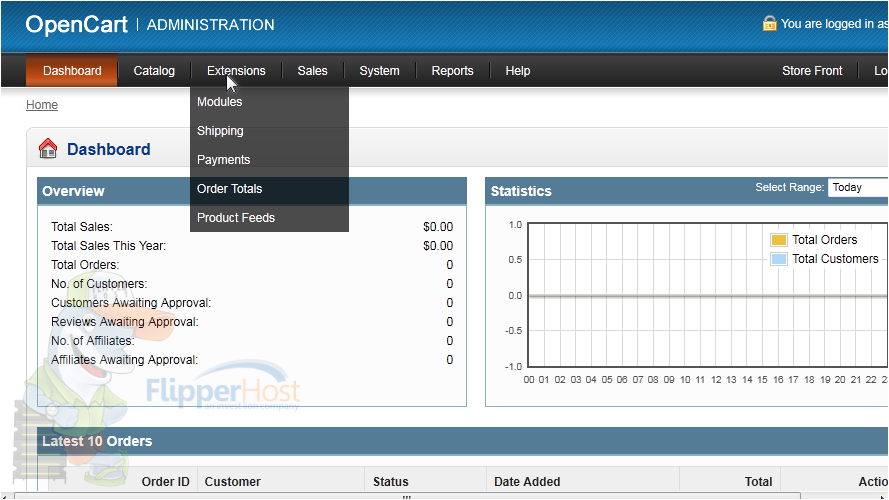Click the No. of Affiliates label
The image size is (889, 500).
(x=93, y=341)
